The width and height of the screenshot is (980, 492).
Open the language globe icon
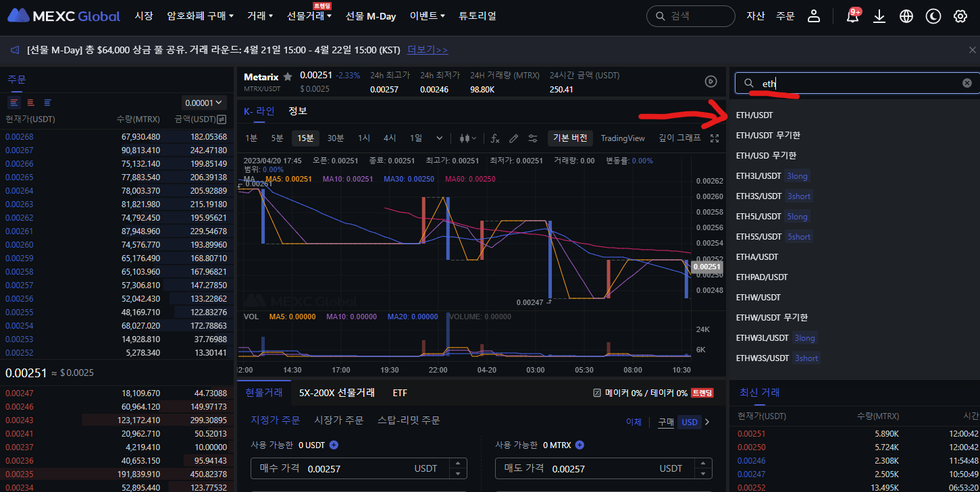pos(906,16)
